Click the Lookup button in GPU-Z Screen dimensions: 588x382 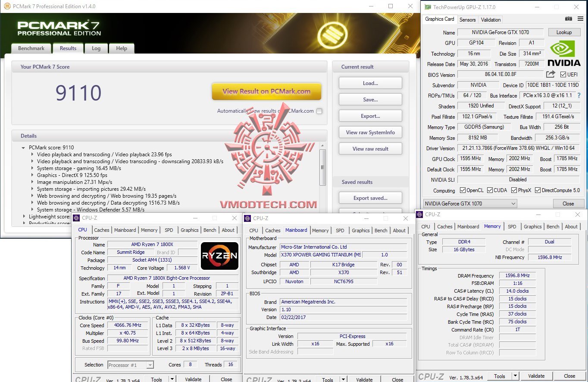pos(564,32)
